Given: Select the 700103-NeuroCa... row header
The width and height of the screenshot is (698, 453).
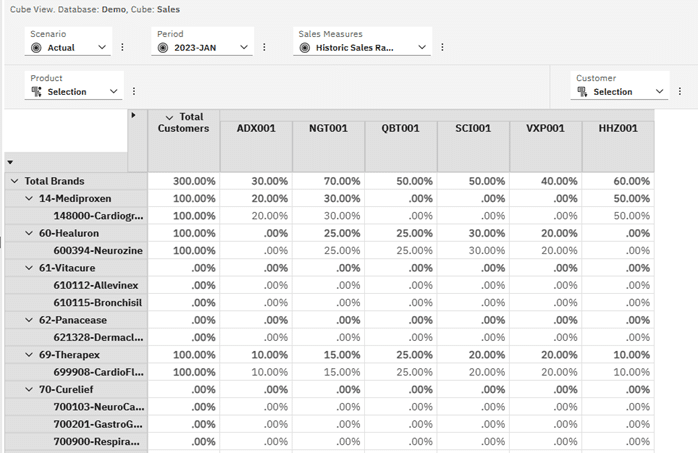Looking at the screenshot, I should (x=76, y=407).
